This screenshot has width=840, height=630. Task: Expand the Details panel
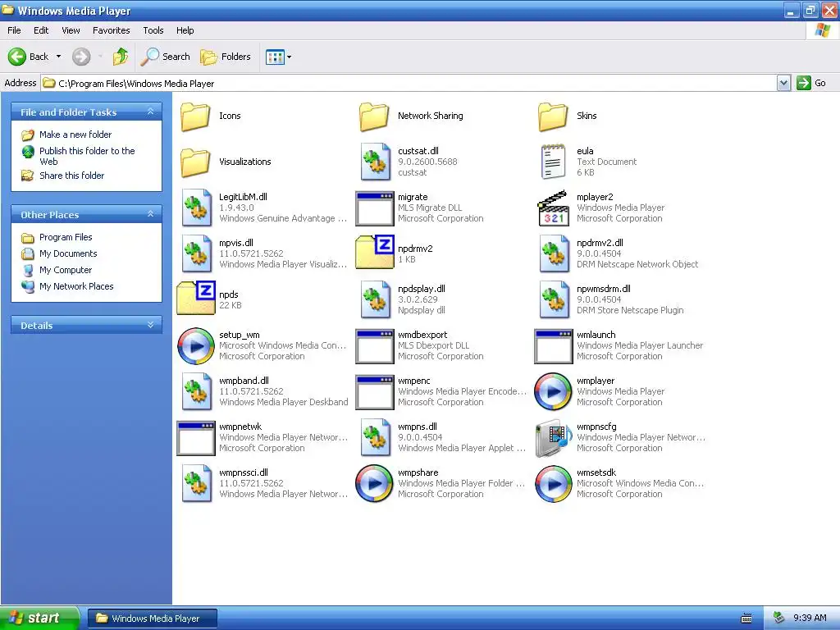(x=151, y=325)
